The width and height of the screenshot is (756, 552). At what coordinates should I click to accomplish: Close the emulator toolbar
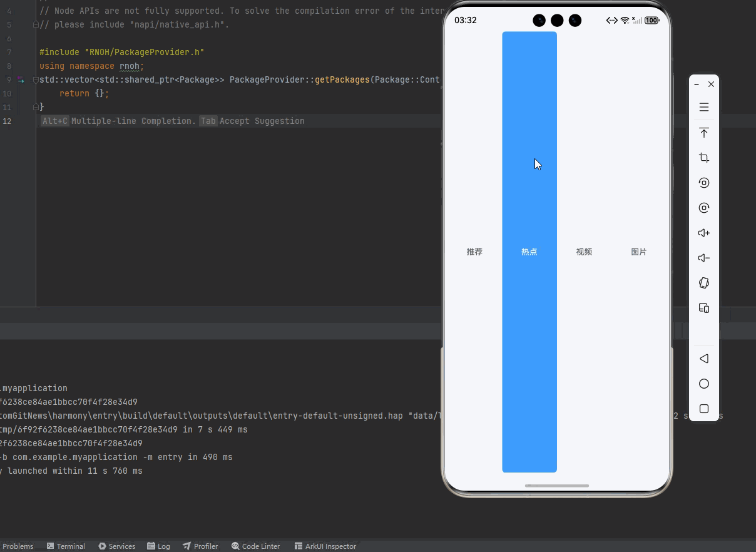click(x=711, y=84)
